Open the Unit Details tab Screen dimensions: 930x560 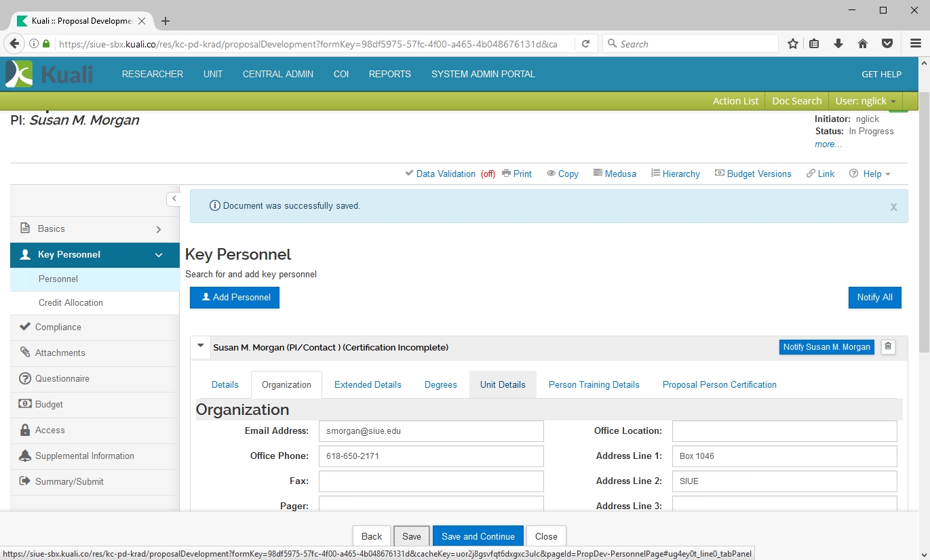click(503, 384)
